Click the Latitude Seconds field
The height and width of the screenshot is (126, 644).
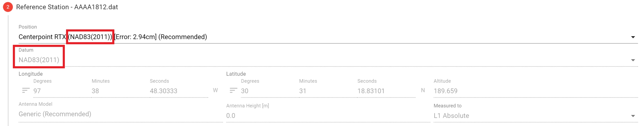point(386,91)
